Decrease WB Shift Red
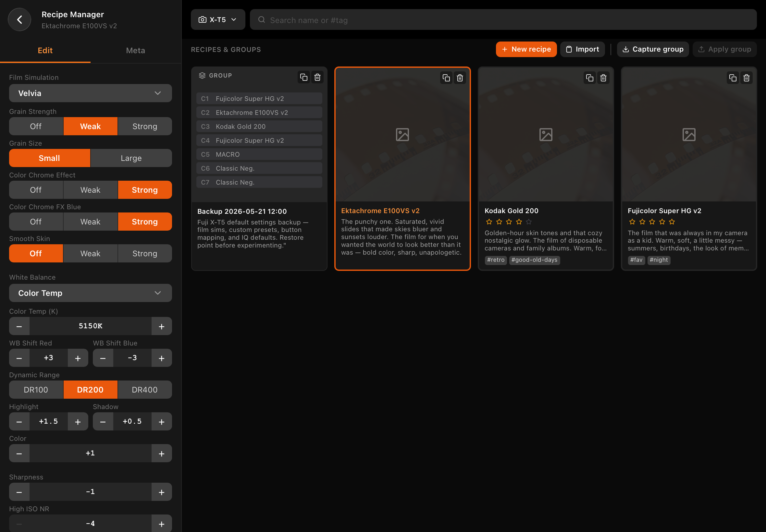 pyautogui.click(x=19, y=358)
